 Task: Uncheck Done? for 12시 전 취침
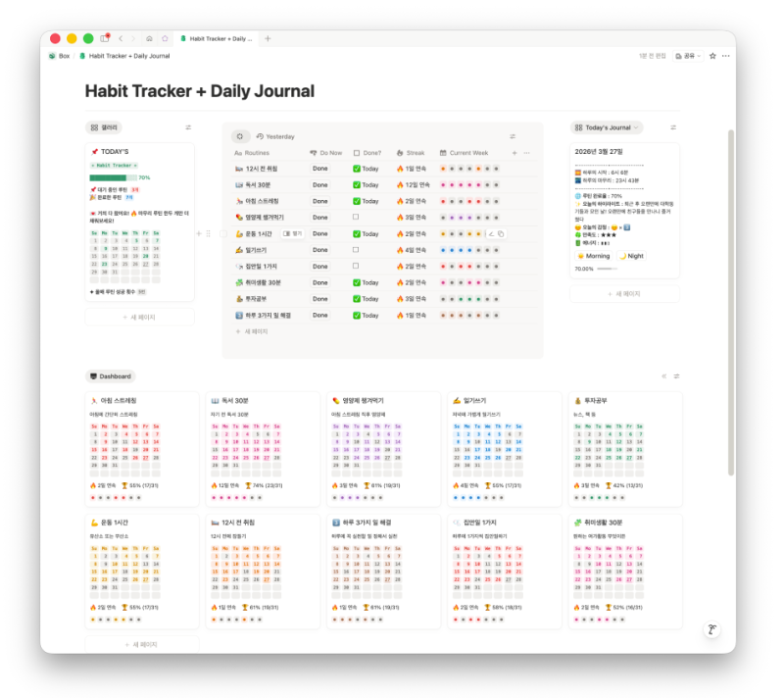click(x=357, y=169)
